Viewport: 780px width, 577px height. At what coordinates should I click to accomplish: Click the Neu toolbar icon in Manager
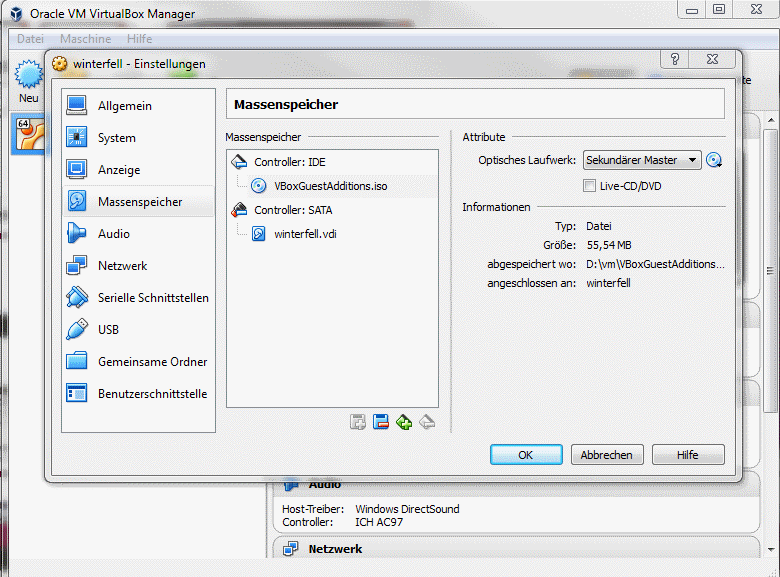tap(28, 81)
